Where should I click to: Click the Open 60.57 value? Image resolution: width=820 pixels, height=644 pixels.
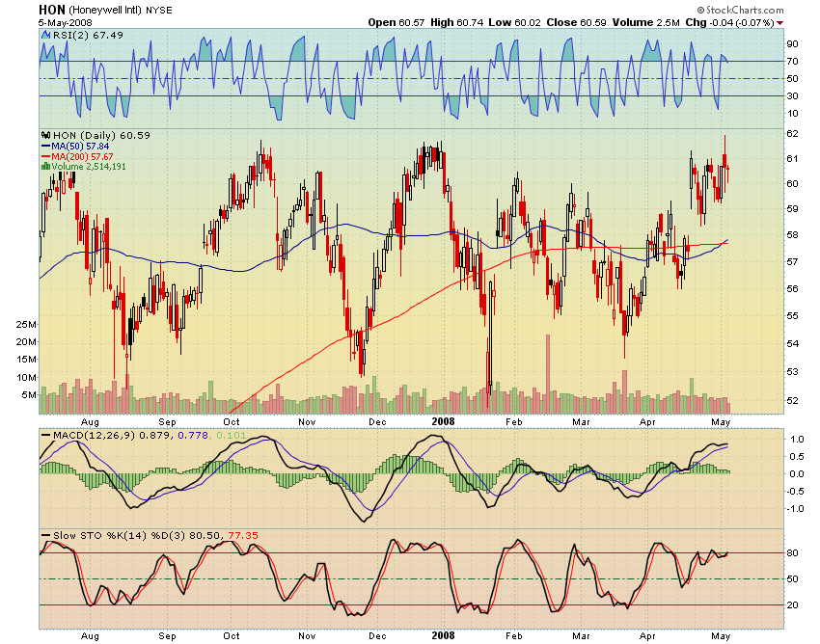396,22
